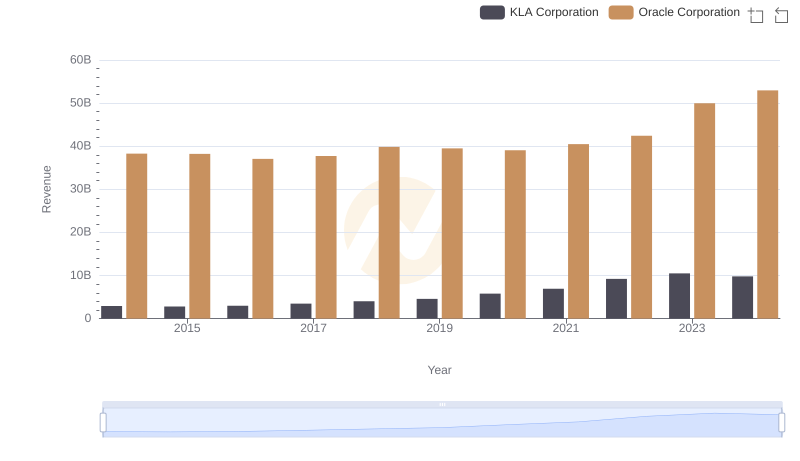Click the 2015 x-axis label

pos(187,328)
